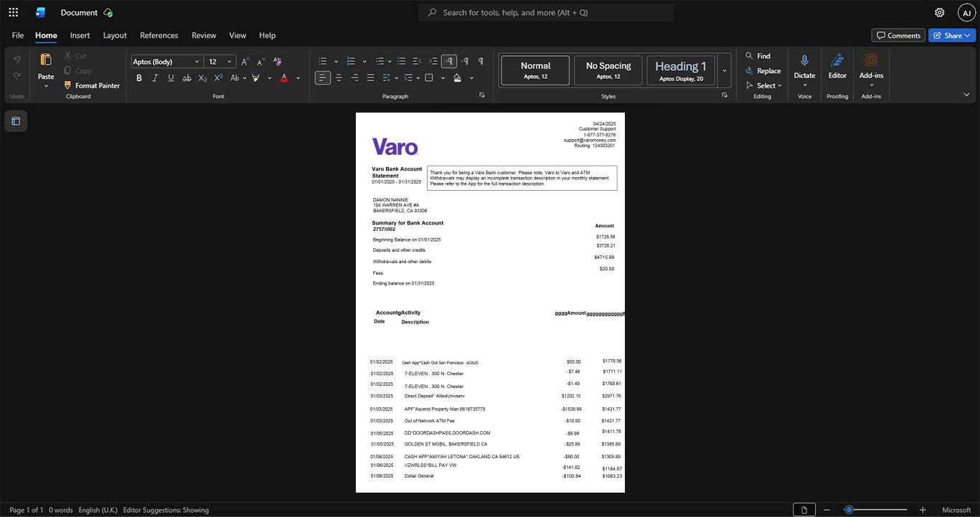Apply the red font color
Screen dimensions: 980x517
coord(285,77)
